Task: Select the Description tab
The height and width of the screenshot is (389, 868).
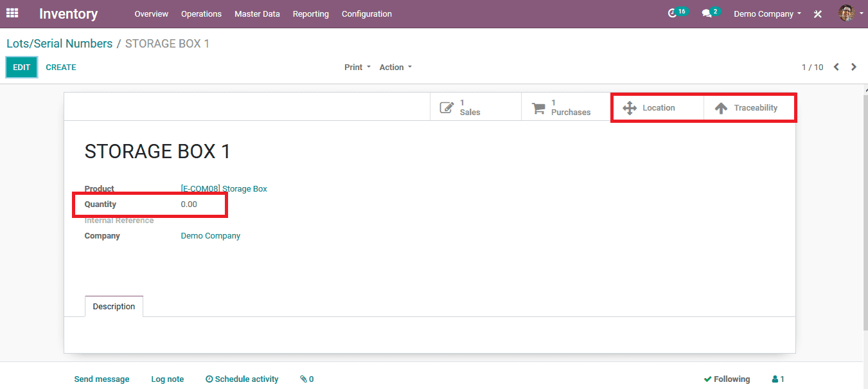Action: tap(114, 306)
